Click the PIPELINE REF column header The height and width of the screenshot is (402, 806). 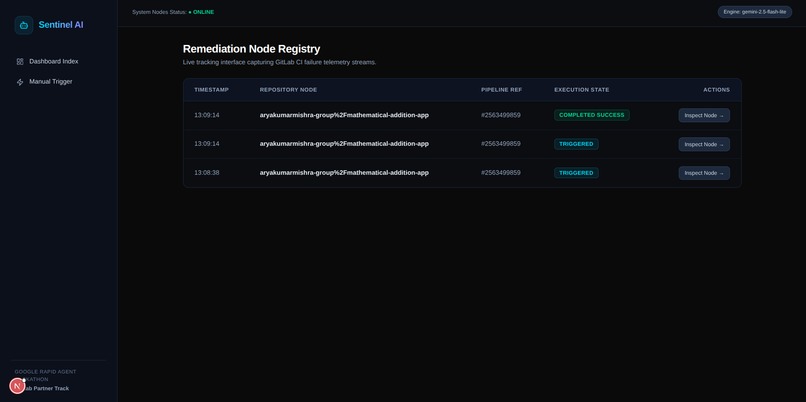(501, 90)
